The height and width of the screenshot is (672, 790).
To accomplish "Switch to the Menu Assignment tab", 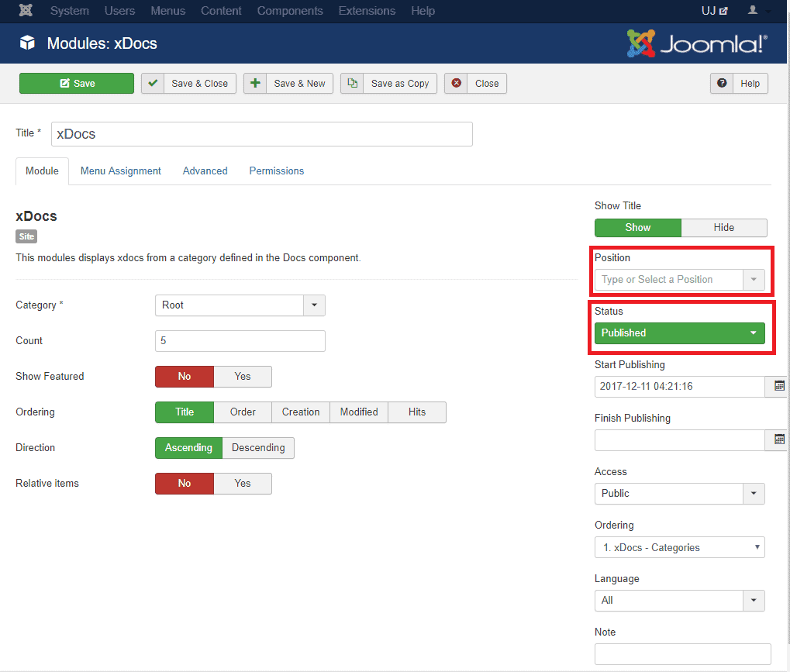I will pyautogui.click(x=121, y=171).
